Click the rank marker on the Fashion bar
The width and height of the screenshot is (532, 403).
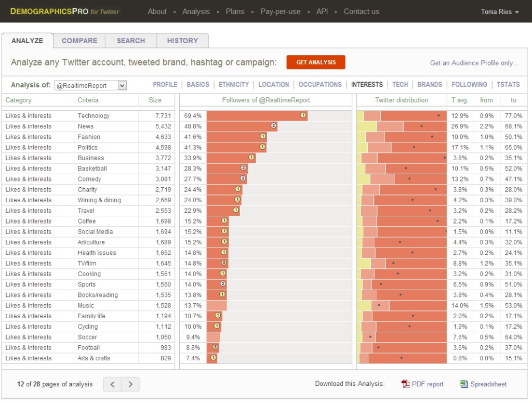click(x=262, y=136)
